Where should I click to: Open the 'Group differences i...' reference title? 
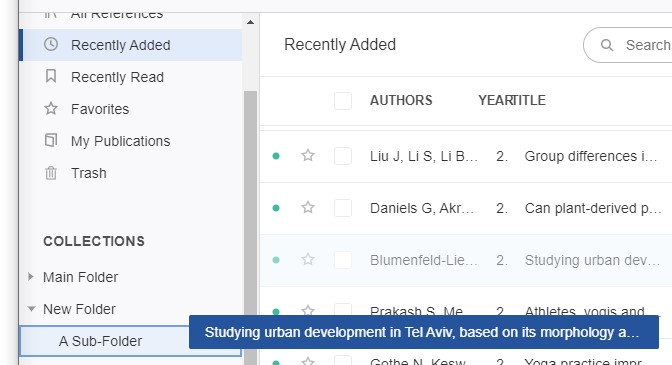coord(591,156)
